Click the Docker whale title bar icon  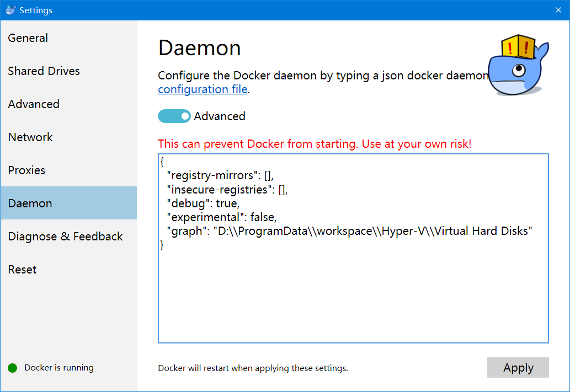(10, 10)
